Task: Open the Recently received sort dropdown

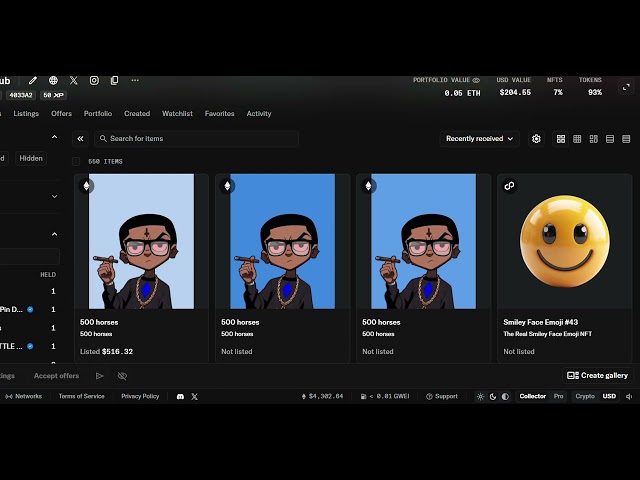Action: (479, 139)
